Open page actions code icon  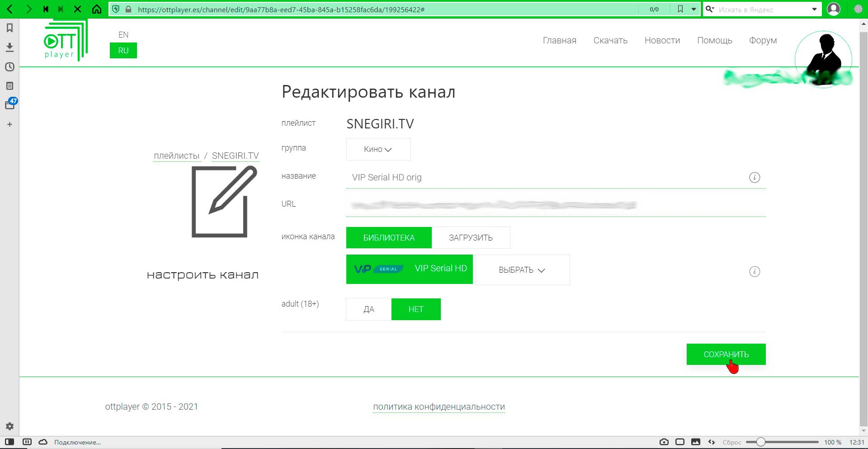[712, 442]
